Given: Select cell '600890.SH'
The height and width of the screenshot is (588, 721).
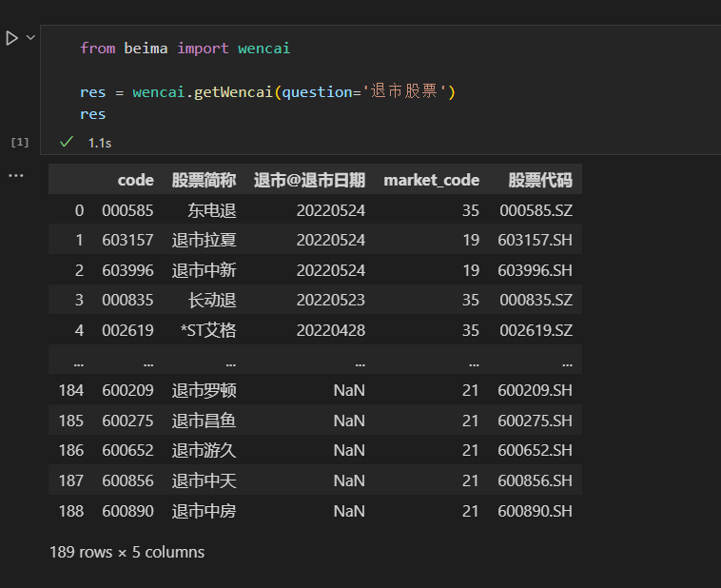Looking at the screenshot, I should 536,511.
